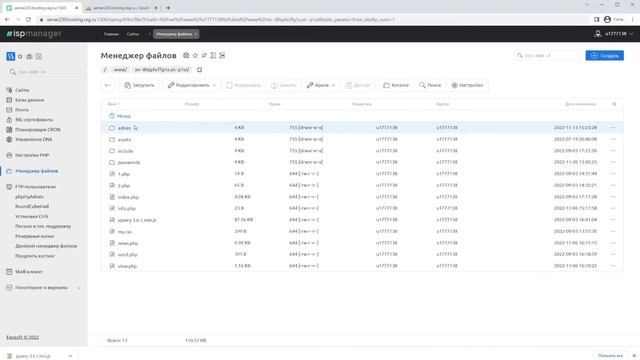Select the news.php file
Viewport: 640px width, 360px height.
(128, 243)
